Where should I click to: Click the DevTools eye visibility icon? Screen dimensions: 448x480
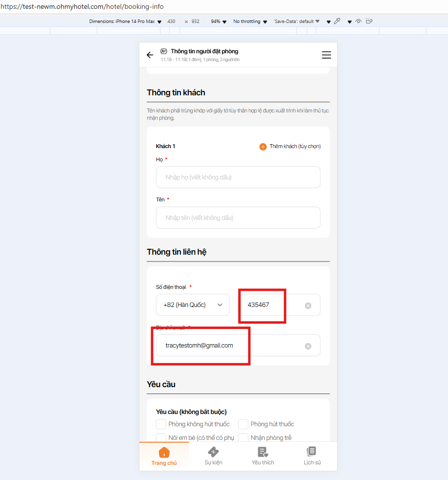[358, 21]
